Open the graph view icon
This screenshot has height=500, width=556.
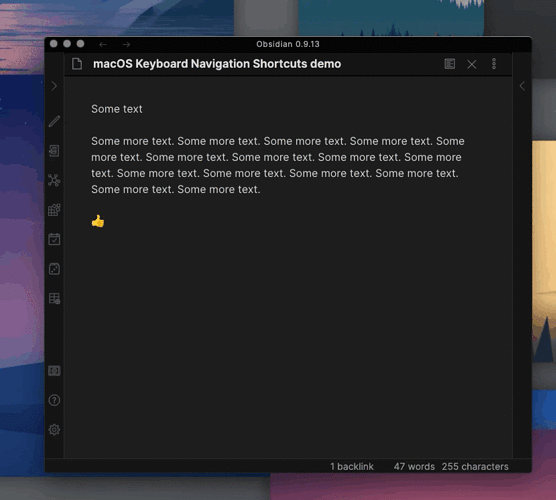(x=54, y=180)
